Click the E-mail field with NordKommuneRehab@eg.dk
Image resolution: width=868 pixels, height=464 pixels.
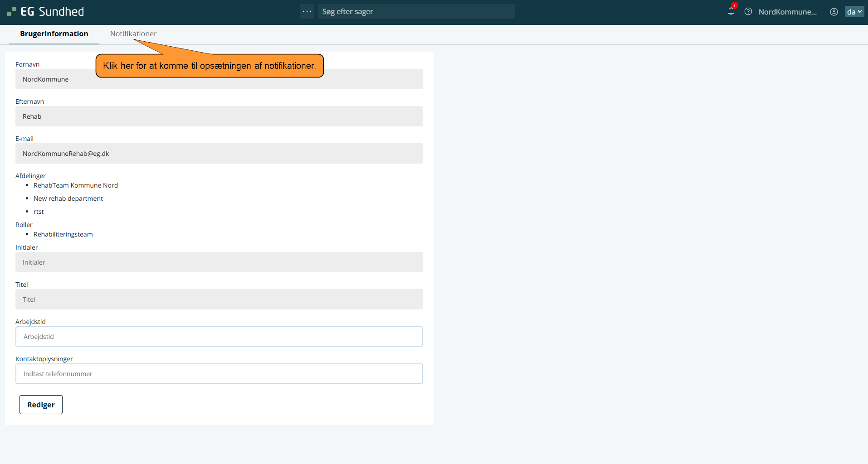219,154
